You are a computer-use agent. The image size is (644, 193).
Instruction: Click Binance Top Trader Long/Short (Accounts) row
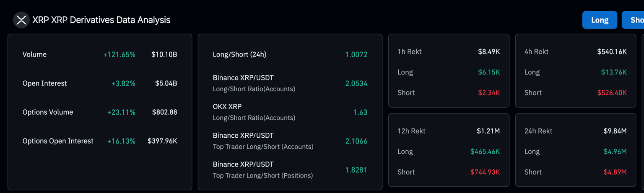coord(263,141)
